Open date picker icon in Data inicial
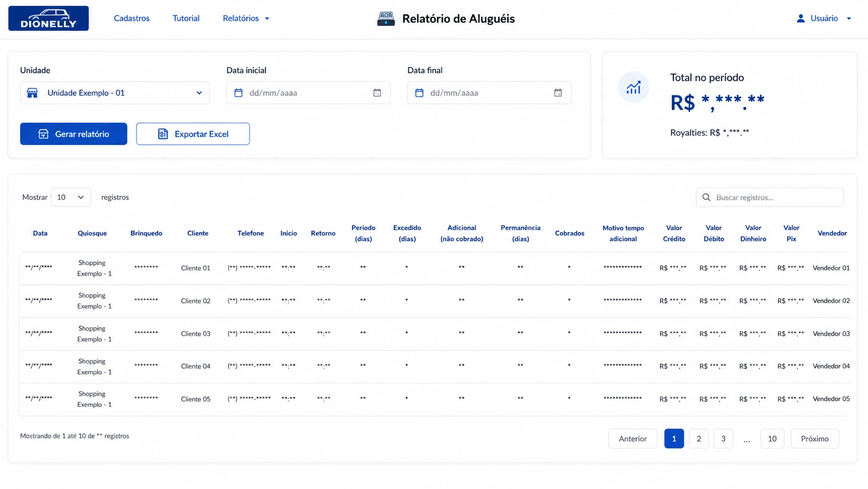The width and height of the screenshot is (868, 489). tap(377, 92)
